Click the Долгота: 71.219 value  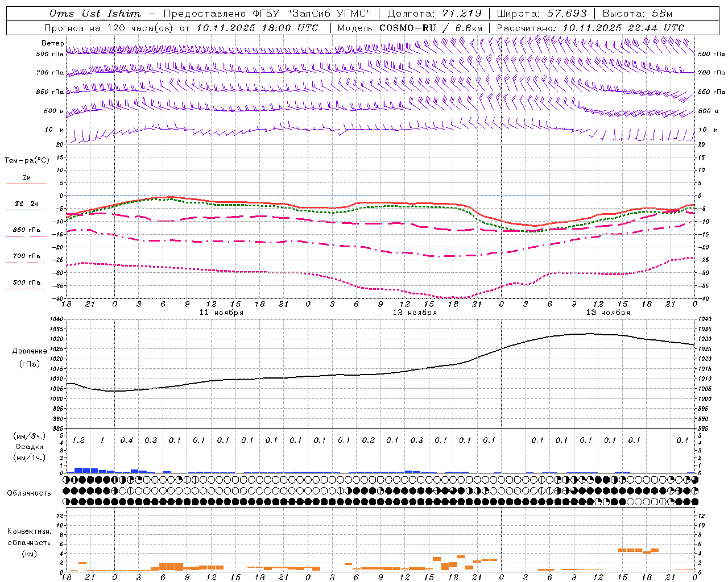click(x=434, y=14)
